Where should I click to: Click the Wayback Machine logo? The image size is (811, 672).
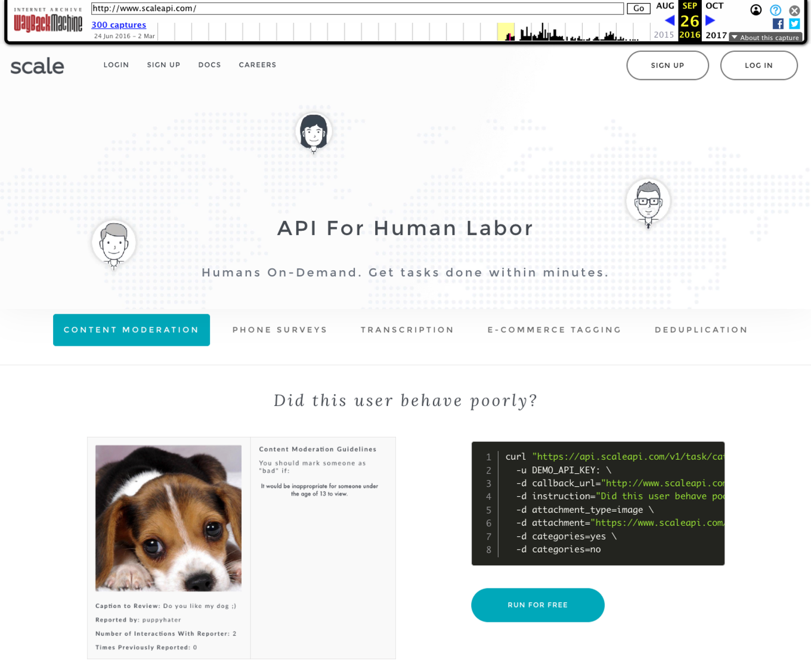point(48,21)
